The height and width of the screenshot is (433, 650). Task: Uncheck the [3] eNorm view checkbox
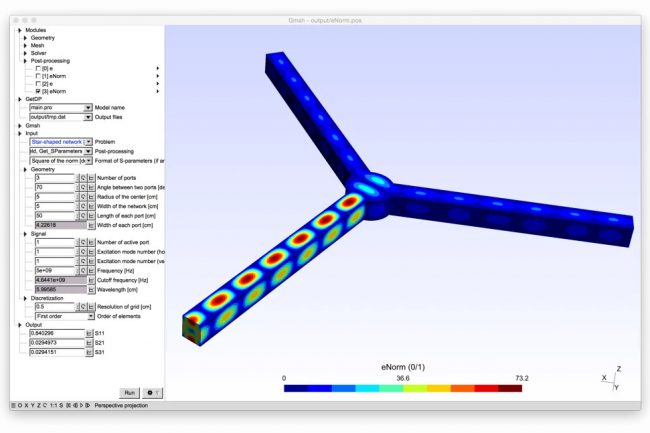point(38,91)
